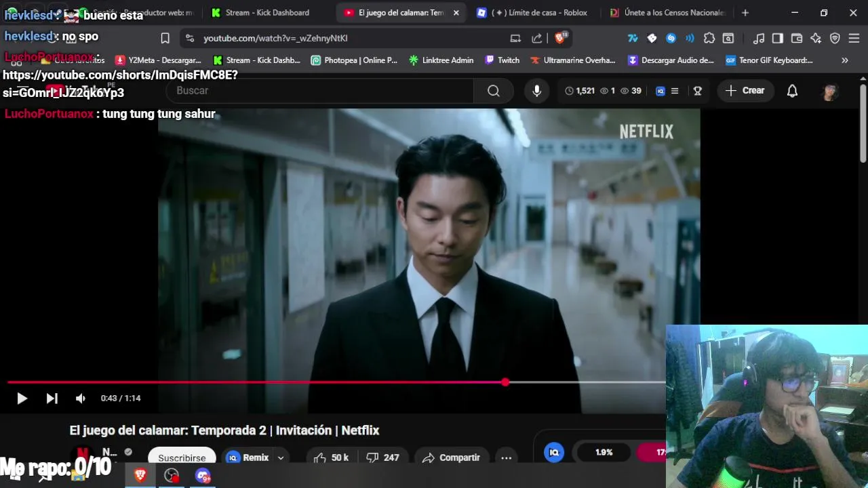Open a new browser tab

[x=745, y=13]
